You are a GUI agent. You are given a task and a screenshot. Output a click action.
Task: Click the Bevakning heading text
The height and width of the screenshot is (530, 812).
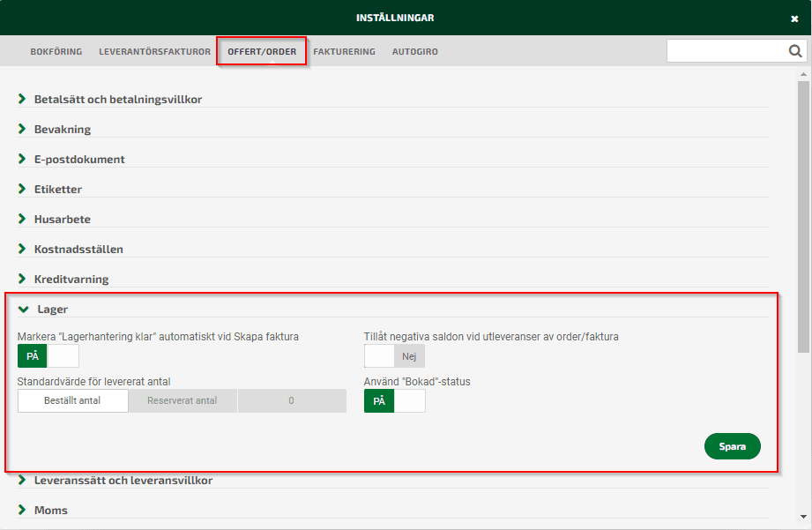tap(62, 129)
